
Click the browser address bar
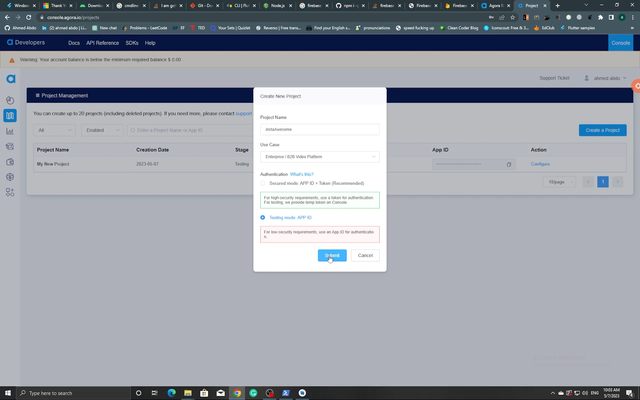pos(261,18)
